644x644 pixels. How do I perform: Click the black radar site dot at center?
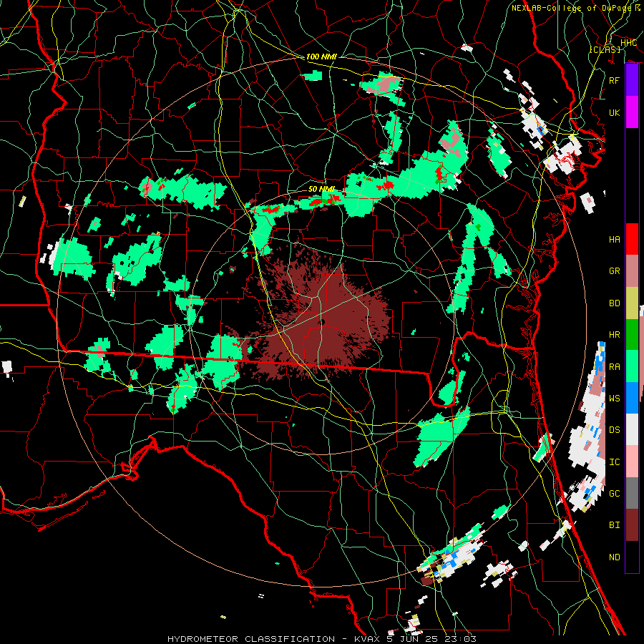(x=322, y=323)
